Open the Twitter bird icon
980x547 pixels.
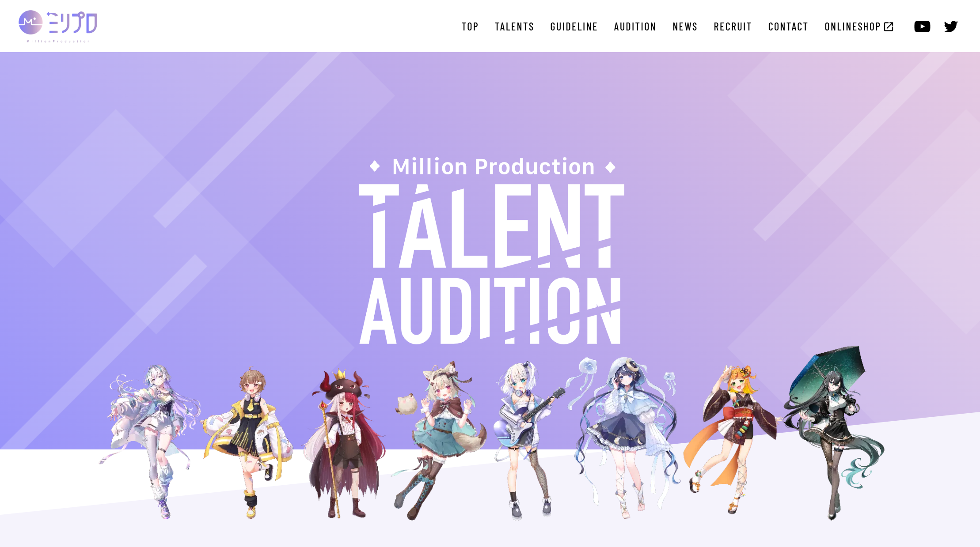pos(951,26)
